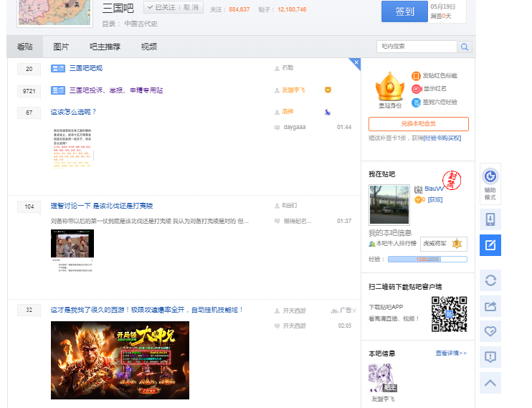The width and height of the screenshot is (532, 408).
Task: Toggle 辅助模式 assist mode
Action: point(490,184)
